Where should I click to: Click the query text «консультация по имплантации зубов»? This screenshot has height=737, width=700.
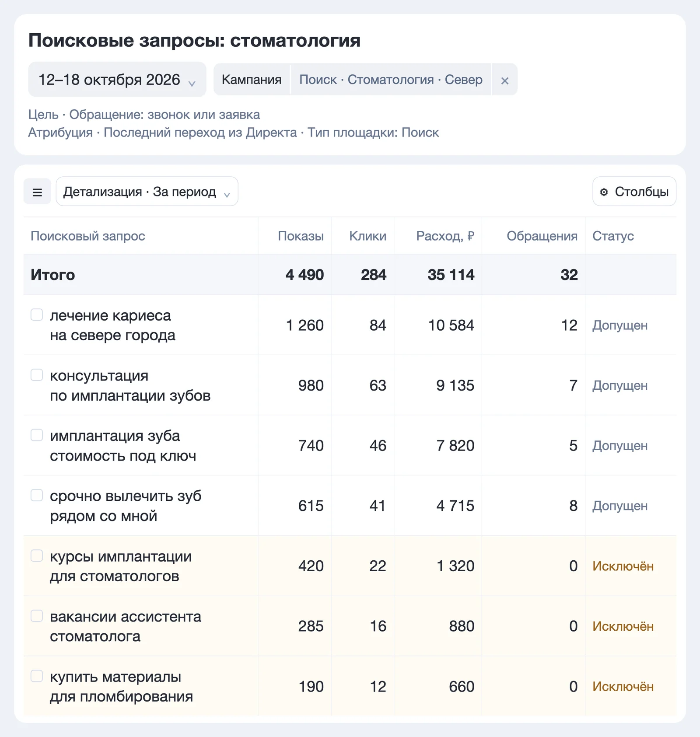pyautogui.click(x=130, y=385)
